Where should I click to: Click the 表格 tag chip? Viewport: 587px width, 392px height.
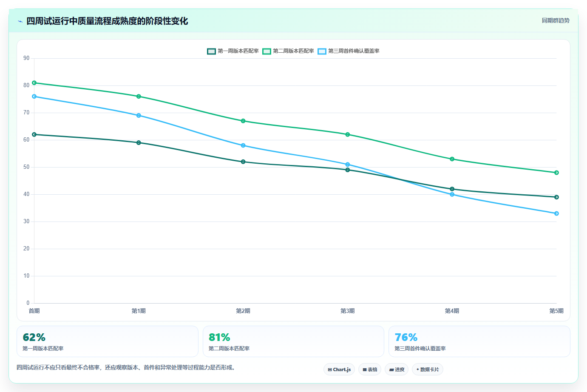pos(370,369)
